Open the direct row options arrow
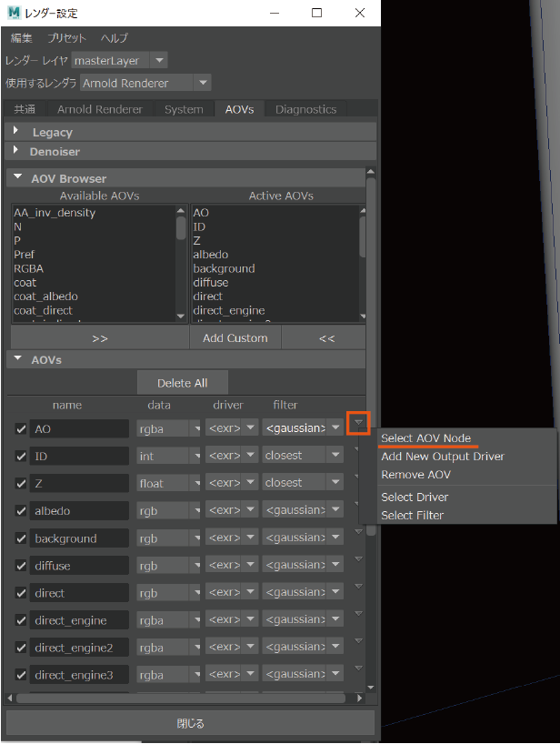The height and width of the screenshot is (744, 560). pos(358,587)
